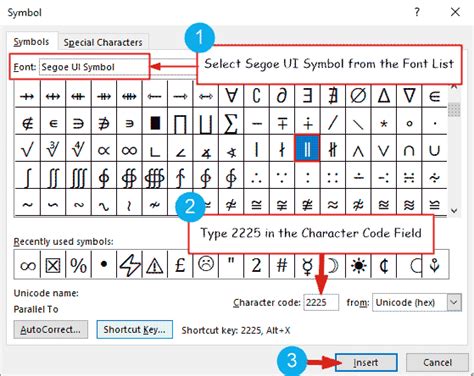Pick the empty set ∅ symbol
Screen dimensions: 474x376
tap(358, 96)
